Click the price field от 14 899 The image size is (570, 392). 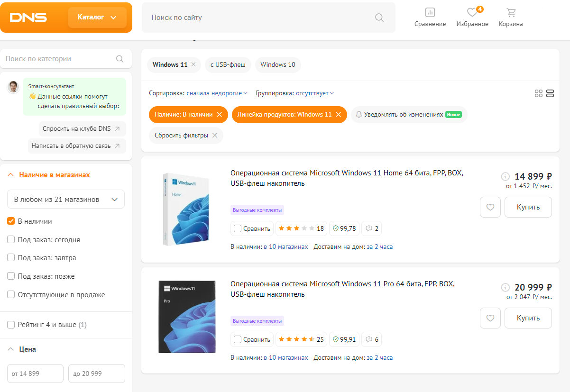coord(35,374)
